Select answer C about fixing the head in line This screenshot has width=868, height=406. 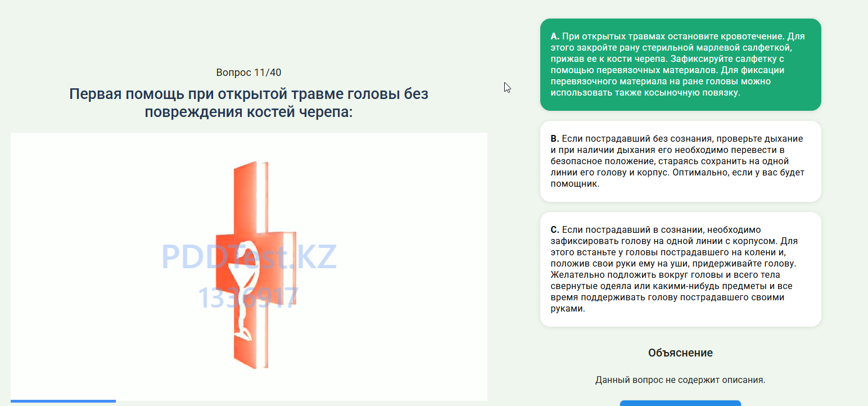(x=680, y=269)
